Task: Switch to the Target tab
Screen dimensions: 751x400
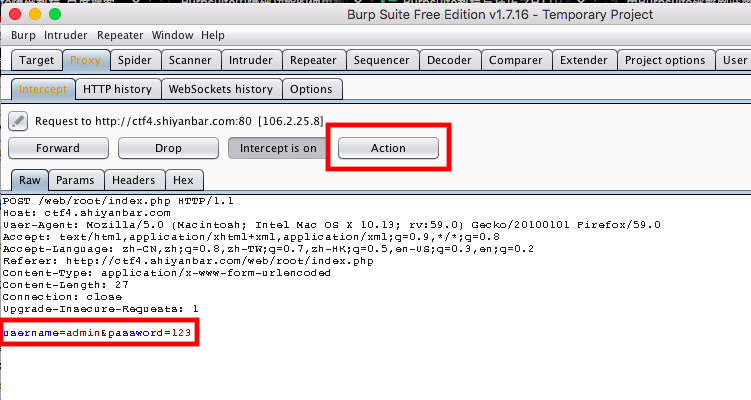Action: 37,60
